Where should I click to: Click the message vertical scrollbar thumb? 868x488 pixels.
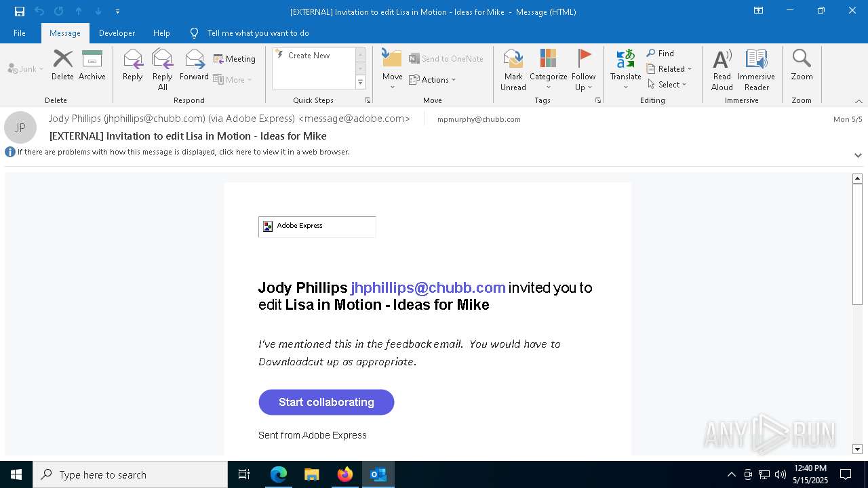857,244
